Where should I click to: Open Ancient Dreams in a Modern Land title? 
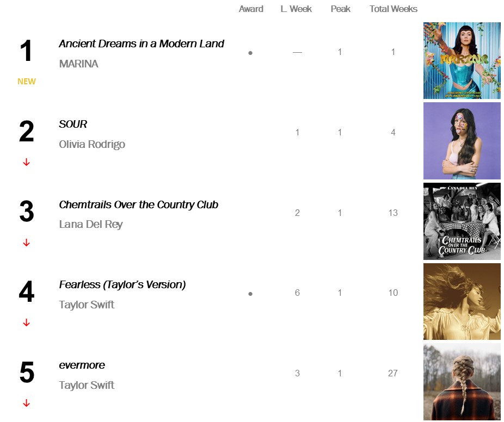pos(142,44)
